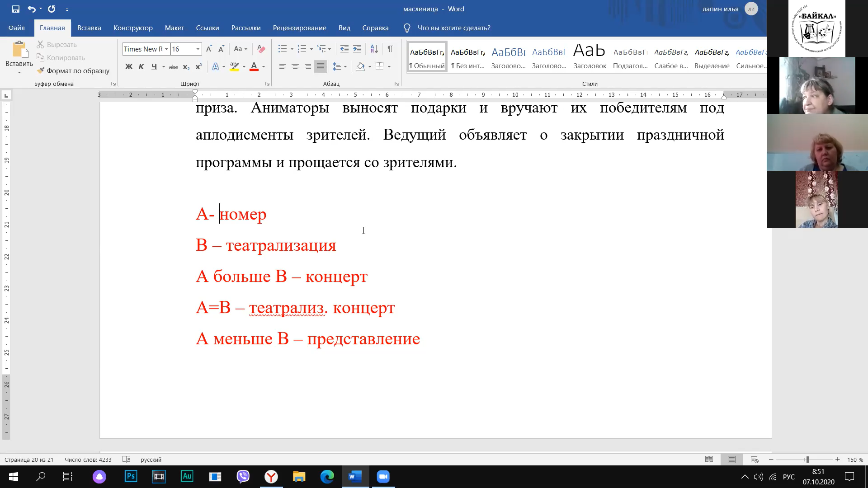
Task: Apply bulleted list formatting
Action: pyautogui.click(x=282, y=49)
